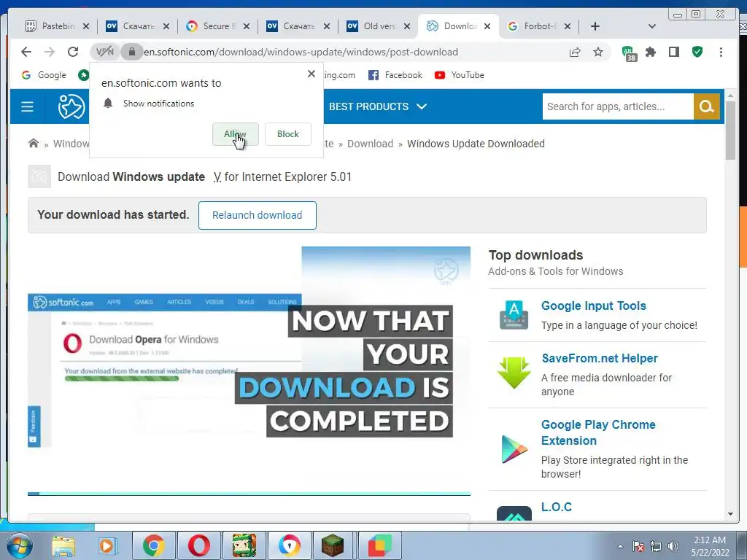Show hidden tray icons arrow
The image size is (747, 560).
620,546
